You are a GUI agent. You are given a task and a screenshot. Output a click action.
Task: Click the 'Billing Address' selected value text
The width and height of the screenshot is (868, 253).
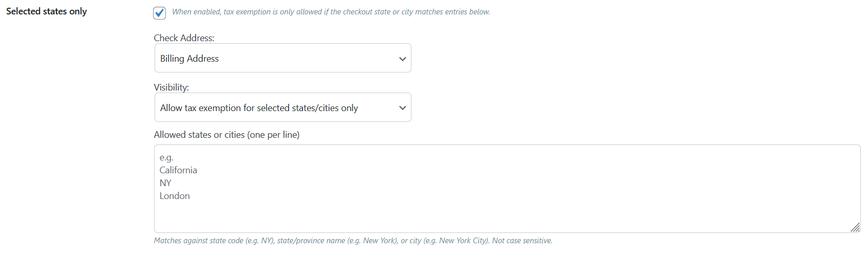[190, 59]
